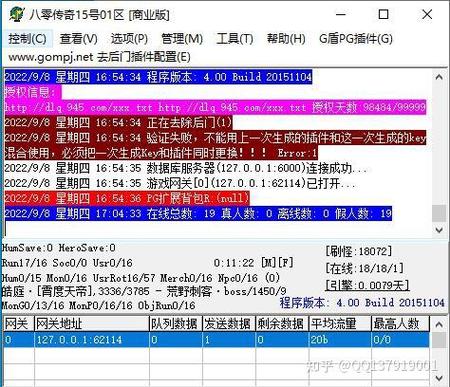Click the 20b average traffic cell
Image resolution: width=450 pixels, height=387 pixels.
coord(340,340)
